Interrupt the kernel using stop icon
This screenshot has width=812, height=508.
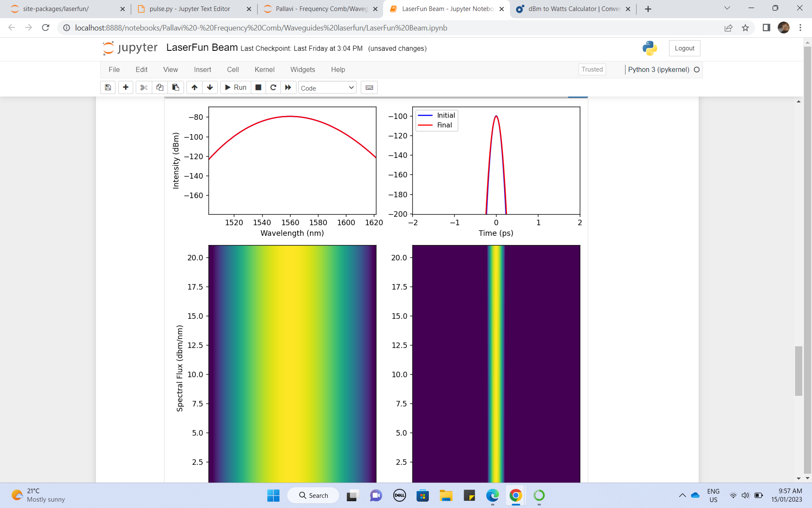click(258, 87)
